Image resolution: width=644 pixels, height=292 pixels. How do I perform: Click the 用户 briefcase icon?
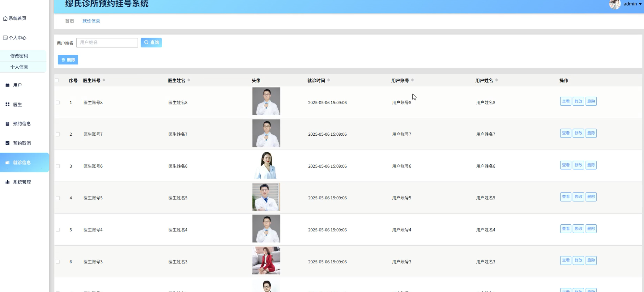(x=7, y=85)
